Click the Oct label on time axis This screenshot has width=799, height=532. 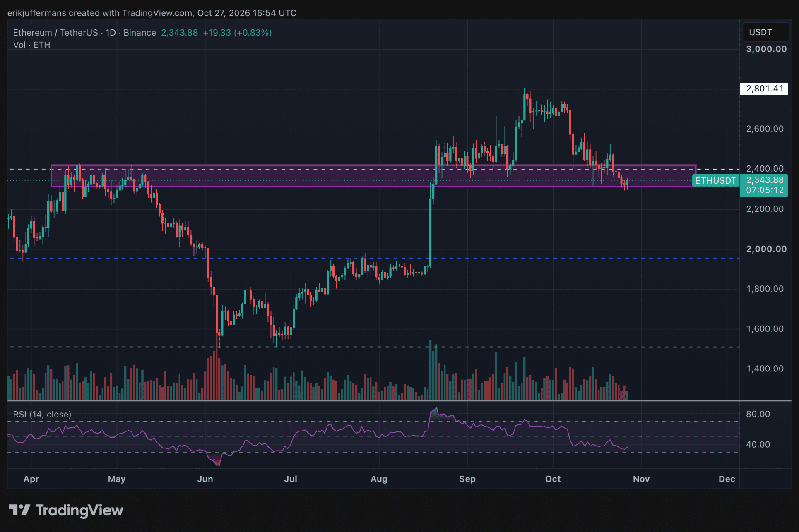(553, 479)
